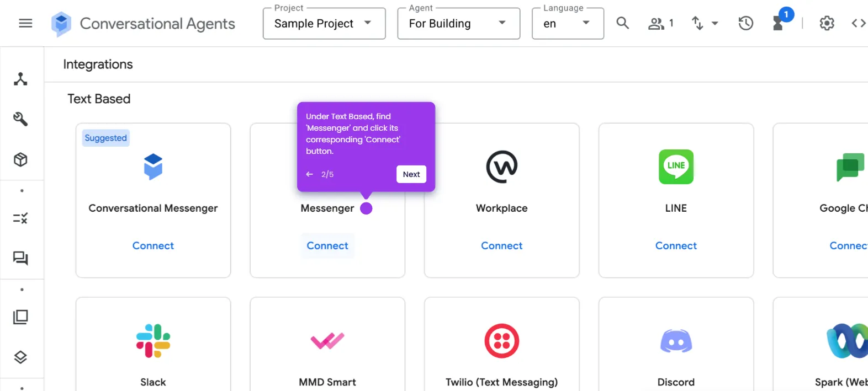The height and width of the screenshot is (391, 868).
Task: Click the Slack logo icon
Action: pyautogui.click(x=153, y=341)
